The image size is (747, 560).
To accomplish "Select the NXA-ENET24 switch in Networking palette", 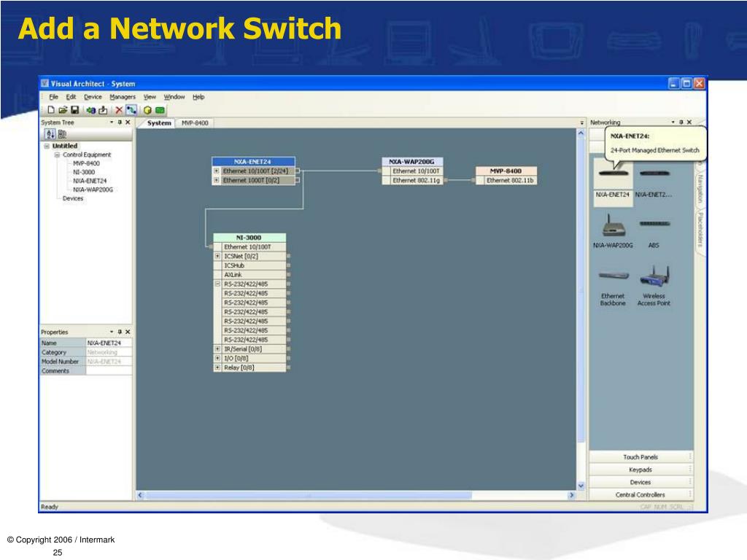I will (613, 182).
